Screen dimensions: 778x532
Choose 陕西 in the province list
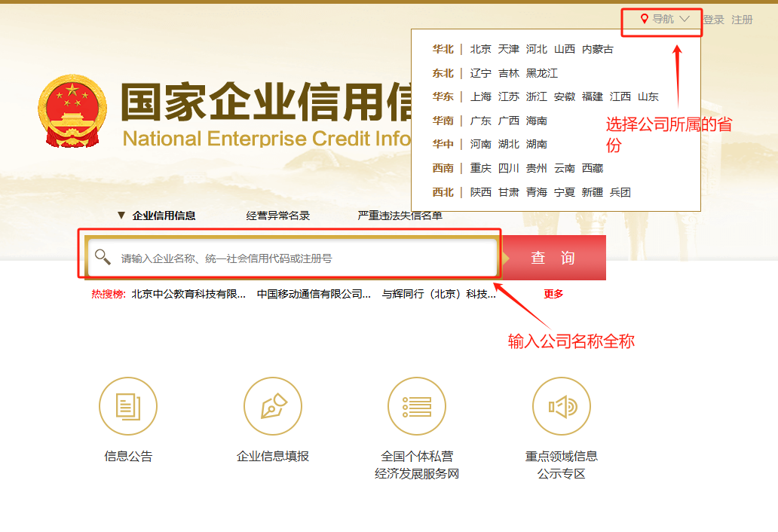pyautogui.click(x=481, y=192)
